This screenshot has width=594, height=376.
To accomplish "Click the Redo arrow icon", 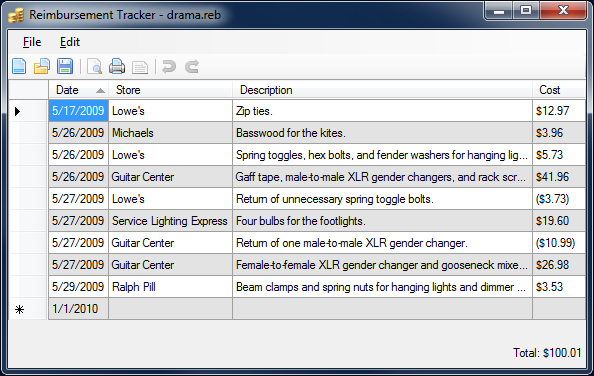I will coord(192,67).
